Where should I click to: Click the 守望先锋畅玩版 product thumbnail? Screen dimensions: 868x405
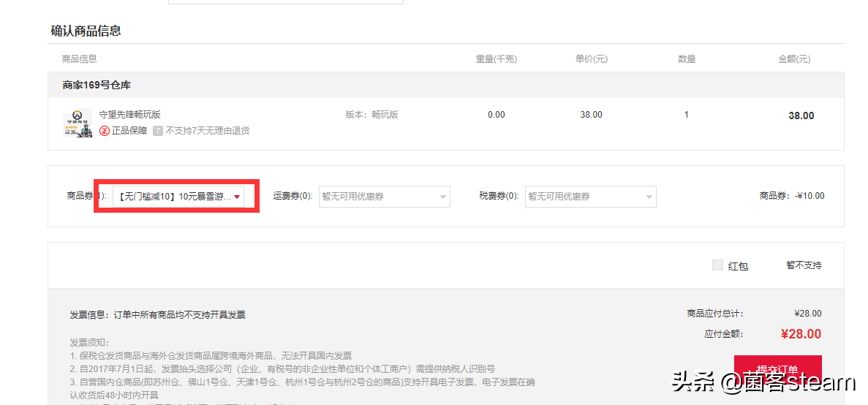point(78,123)
